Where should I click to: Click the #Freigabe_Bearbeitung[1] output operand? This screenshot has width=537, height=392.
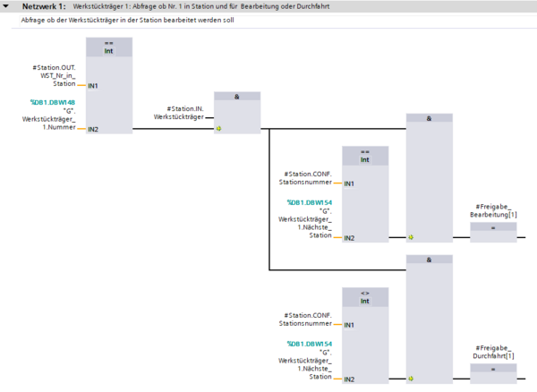(493, 209)
